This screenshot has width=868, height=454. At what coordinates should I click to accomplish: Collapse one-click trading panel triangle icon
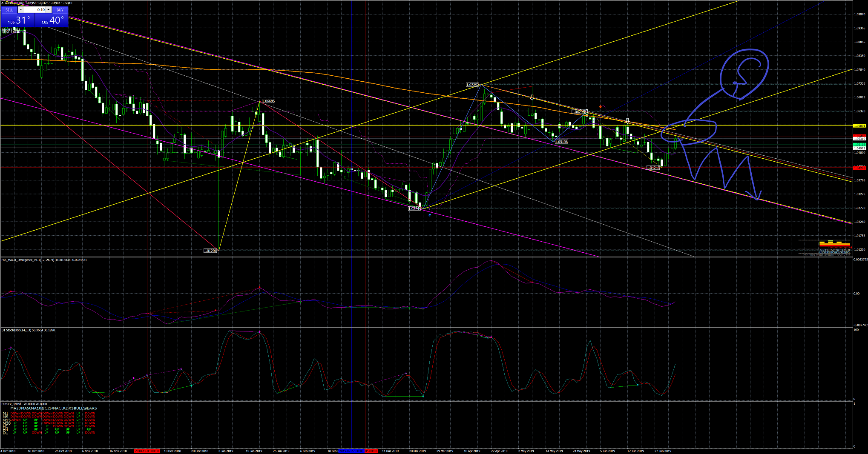2,3
